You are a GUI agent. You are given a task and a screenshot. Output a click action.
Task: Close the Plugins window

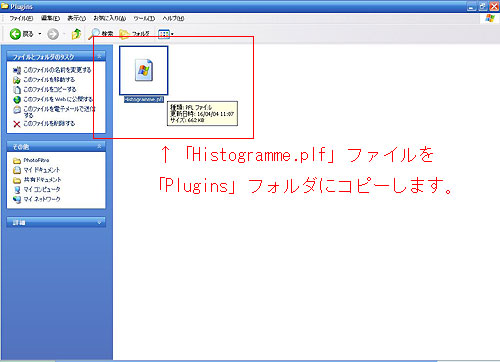click(494, 6)
